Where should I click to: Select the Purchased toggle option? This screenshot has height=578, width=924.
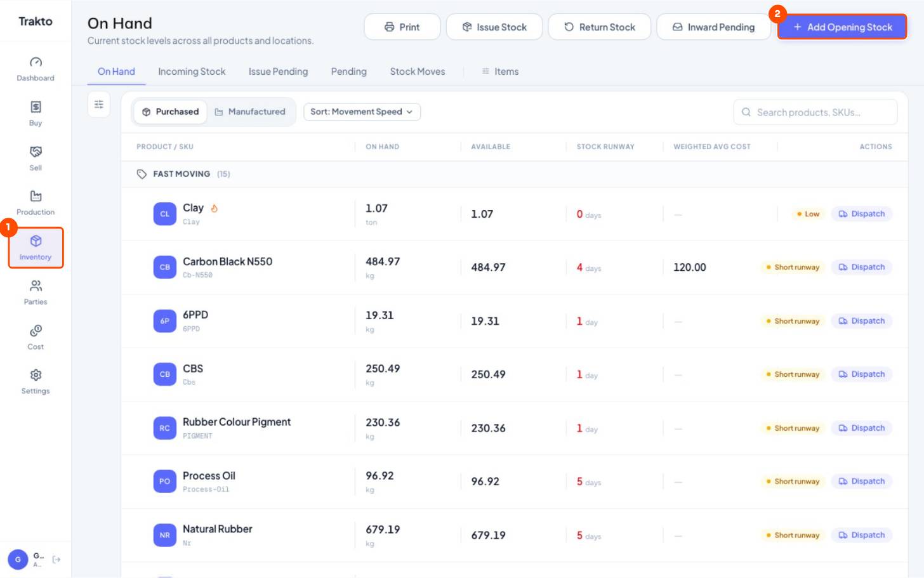[x=170, y=112]
